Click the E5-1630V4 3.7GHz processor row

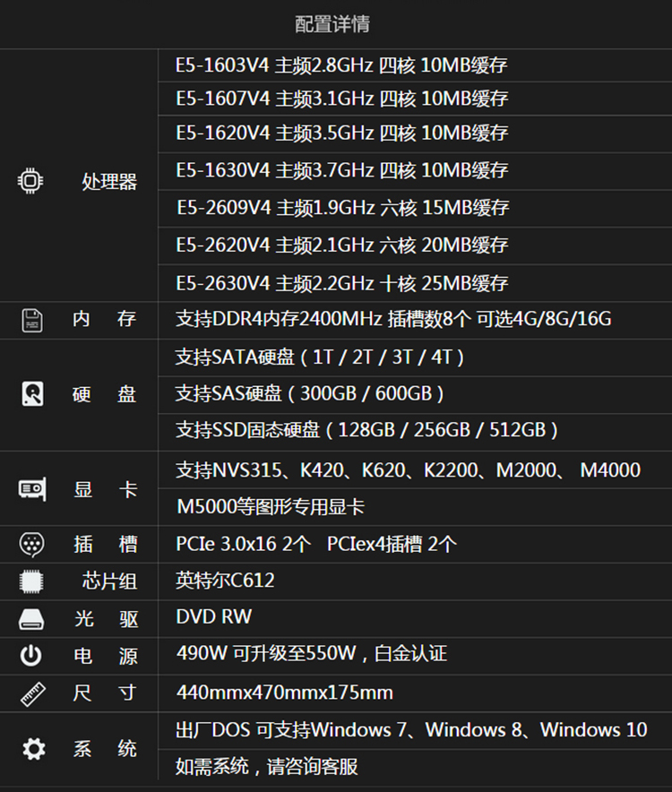pyautogui.click(x=341, y=170)
